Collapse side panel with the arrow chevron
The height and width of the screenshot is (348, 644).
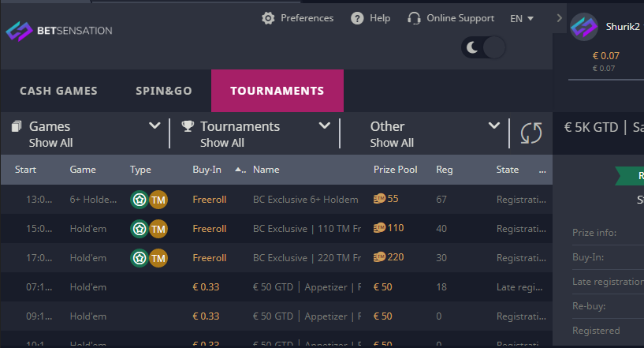(559, 17)
